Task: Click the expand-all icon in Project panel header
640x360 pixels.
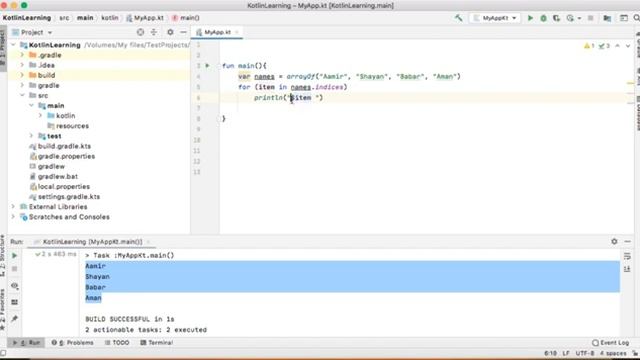Action: click(x=154, y=32)
